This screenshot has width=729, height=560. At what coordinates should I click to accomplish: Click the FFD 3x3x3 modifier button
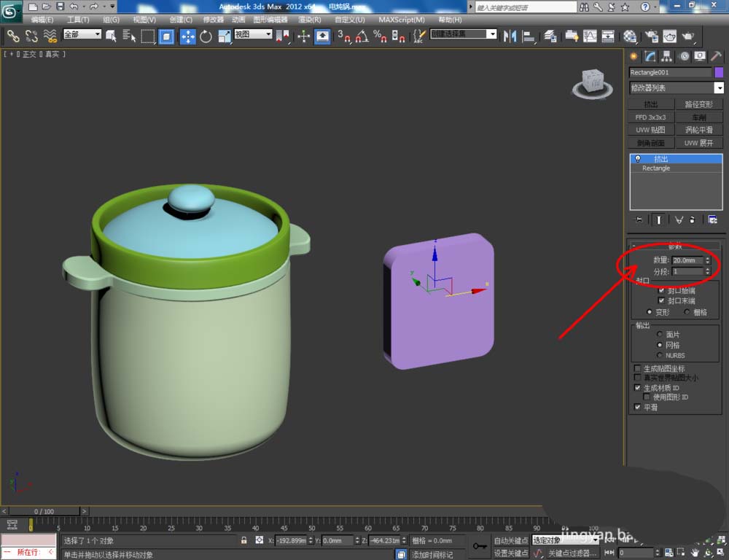[x=650, y=117]
